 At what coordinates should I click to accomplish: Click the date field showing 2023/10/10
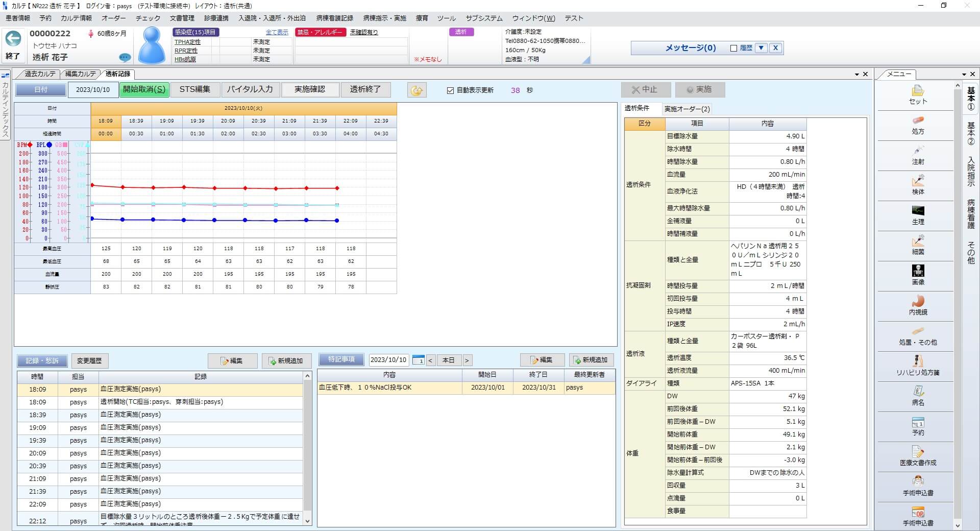point(93,90)
